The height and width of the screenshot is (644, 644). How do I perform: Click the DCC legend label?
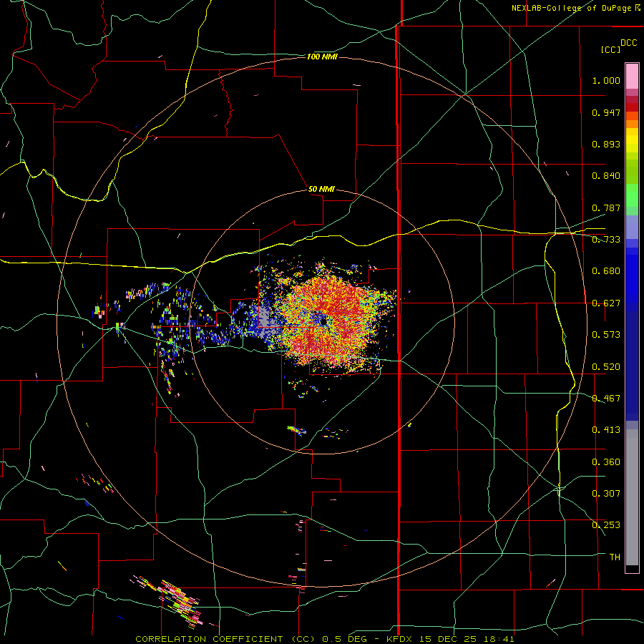[x=629, y=43]
